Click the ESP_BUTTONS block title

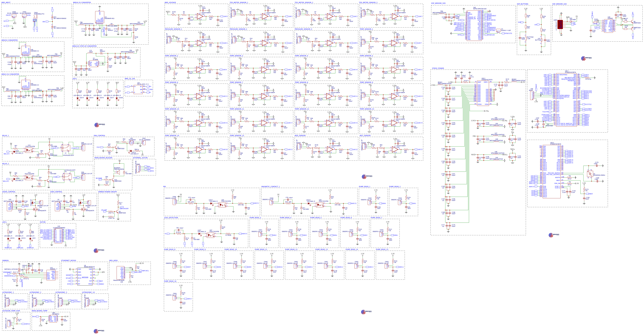[x=523, y=4]
